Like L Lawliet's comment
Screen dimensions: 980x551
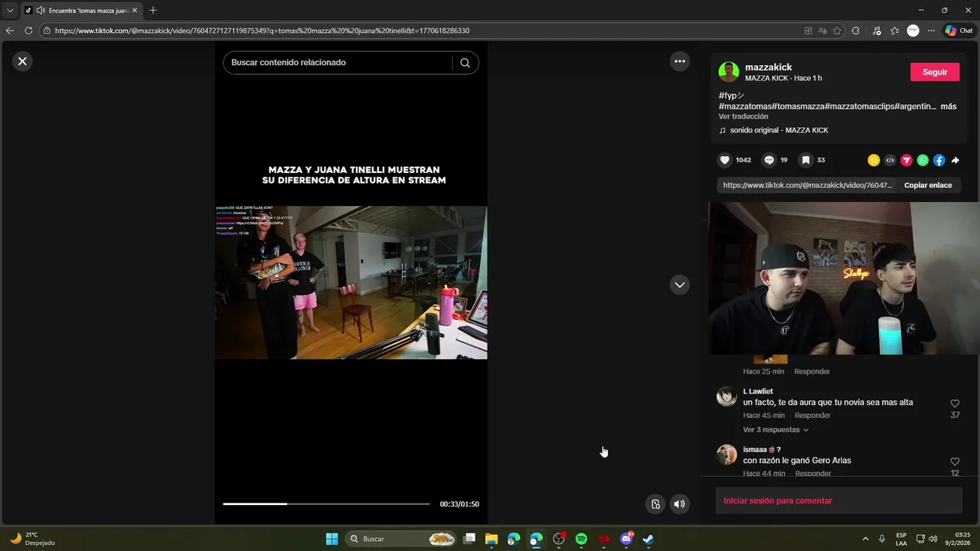pos(955,403)
